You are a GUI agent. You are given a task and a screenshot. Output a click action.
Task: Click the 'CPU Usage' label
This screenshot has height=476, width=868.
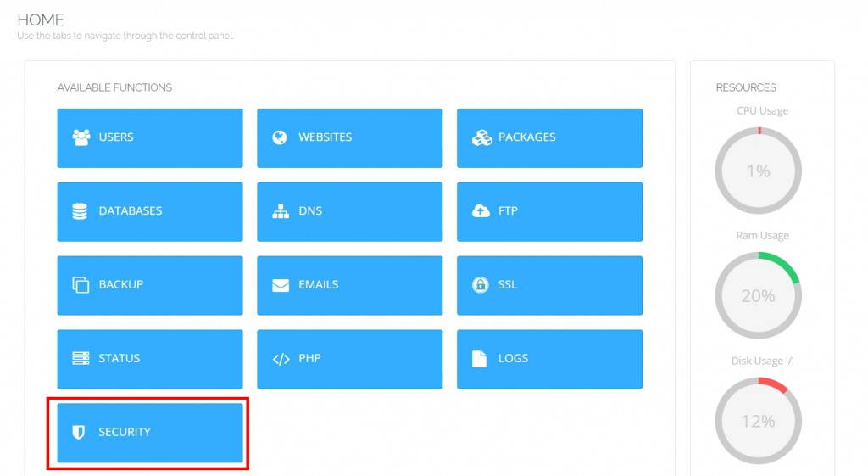click(762, 111)
